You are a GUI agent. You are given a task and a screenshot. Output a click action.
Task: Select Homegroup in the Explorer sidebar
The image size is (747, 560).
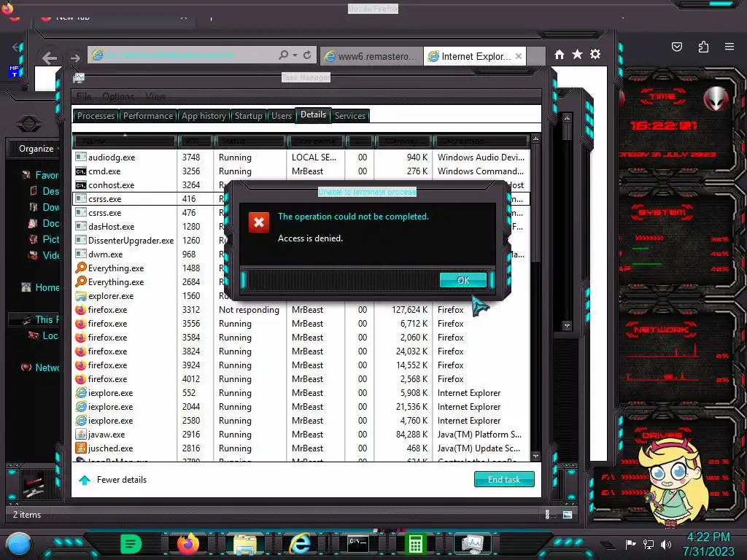coord(41,287)
